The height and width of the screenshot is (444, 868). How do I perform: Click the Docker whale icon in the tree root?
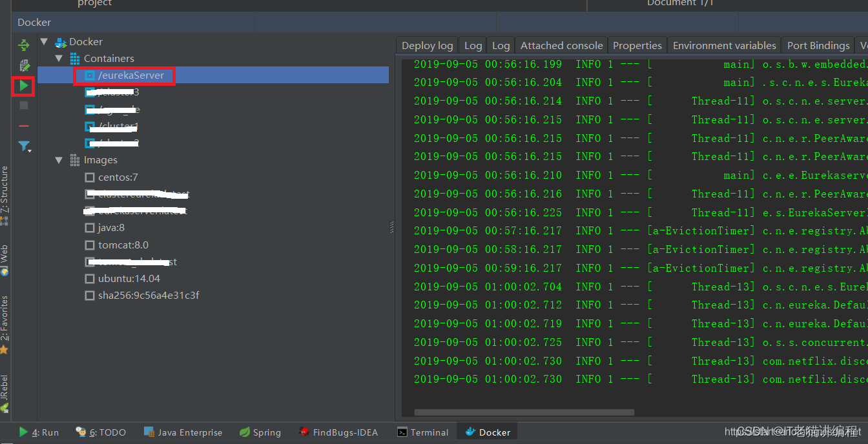point(61,42)
